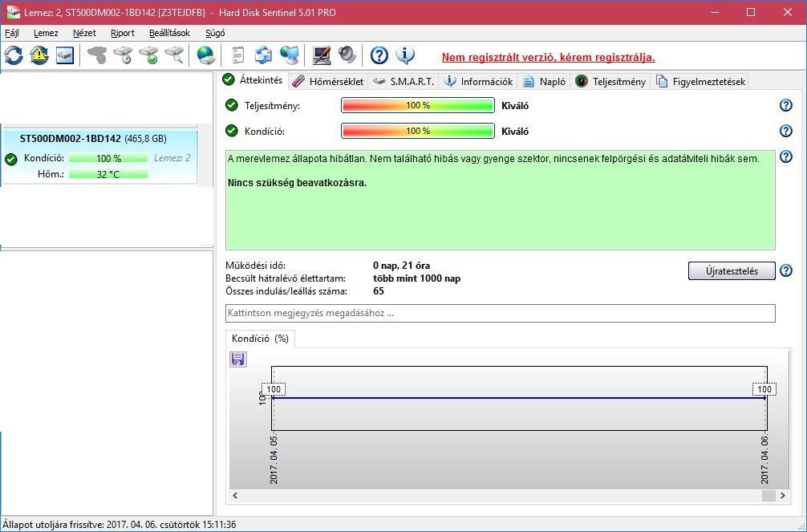Click the start/stop count value 65
The image size is (807, 532).
[x=379, y=291]
